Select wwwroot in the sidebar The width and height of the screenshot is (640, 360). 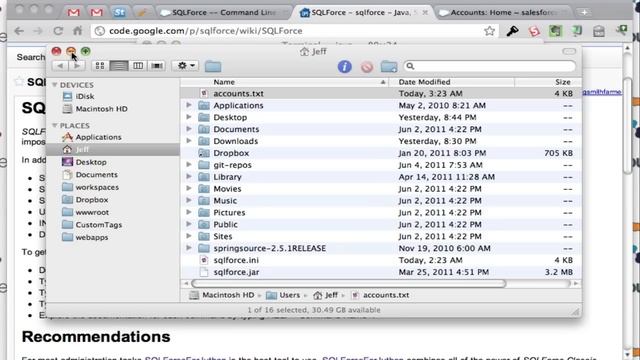click(92, 212)
